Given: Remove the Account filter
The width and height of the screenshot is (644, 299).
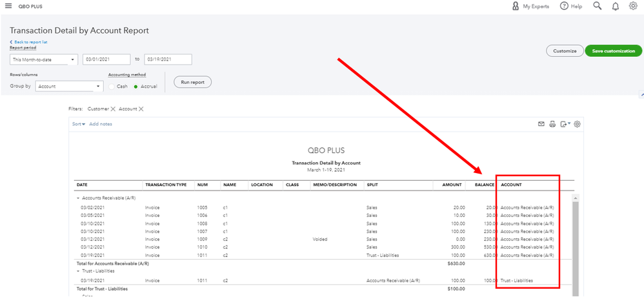Looking at the screenshot, I should 141,109.
